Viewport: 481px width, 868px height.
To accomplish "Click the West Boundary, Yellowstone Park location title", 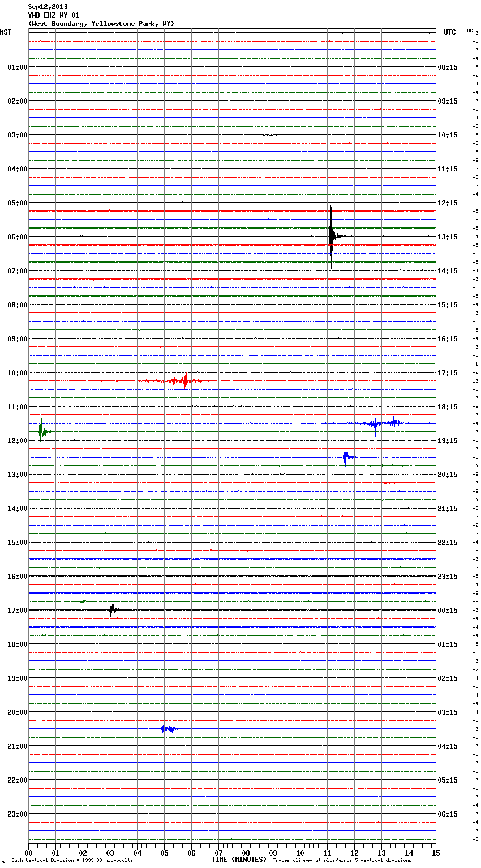I will pyautogui.click(x=101, y=24).
